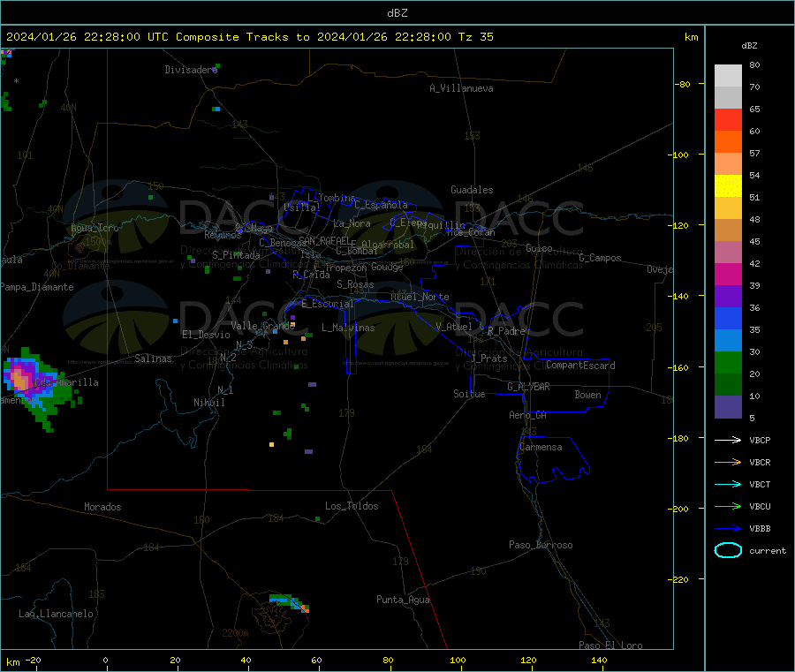
Task: Click the Soitue map label
Action: click(469, 394)
